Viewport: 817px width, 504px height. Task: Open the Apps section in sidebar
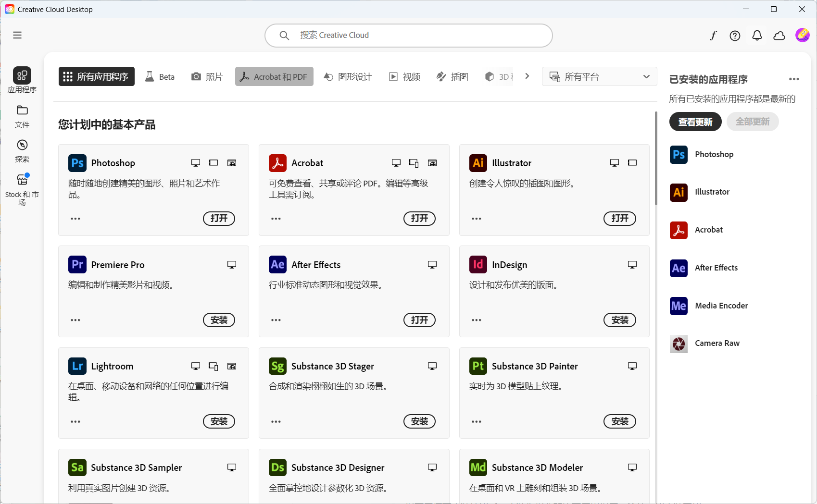coord(22,80)
